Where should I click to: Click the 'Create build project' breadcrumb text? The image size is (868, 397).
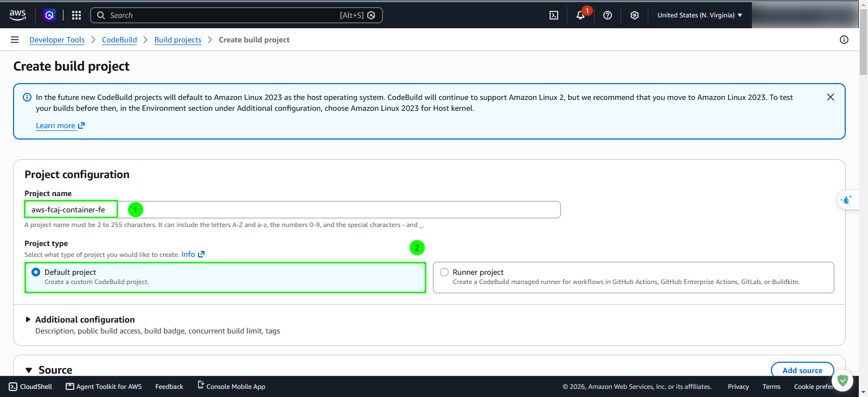point(254,40)
